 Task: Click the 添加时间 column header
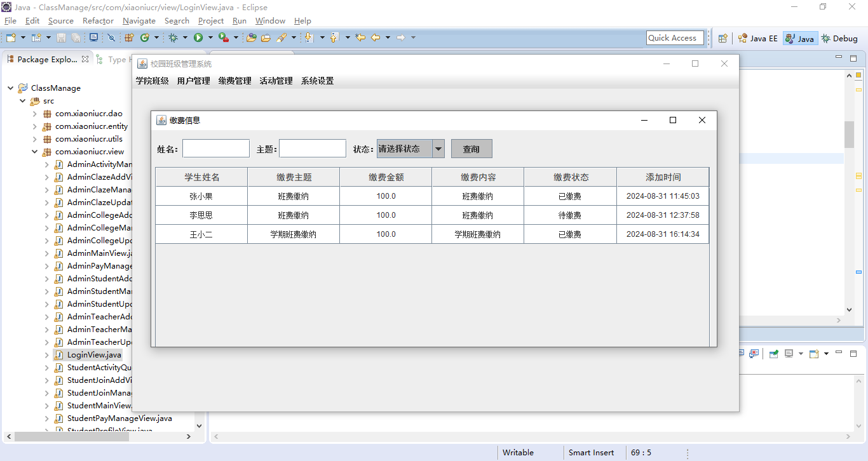[x=663, y=177]
